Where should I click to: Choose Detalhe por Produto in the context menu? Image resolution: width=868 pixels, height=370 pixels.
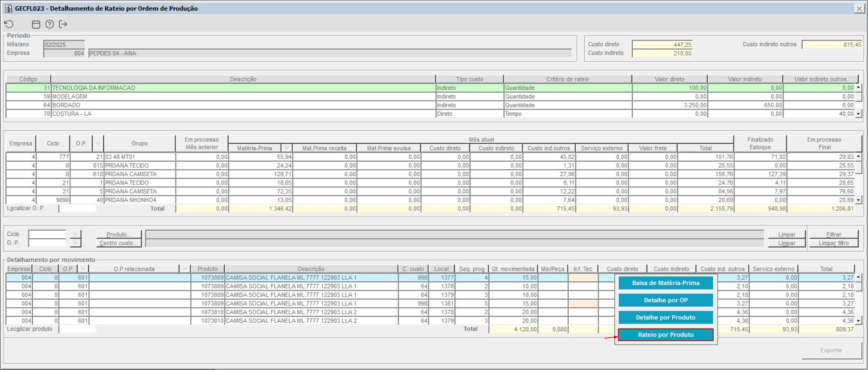(666, 317)
